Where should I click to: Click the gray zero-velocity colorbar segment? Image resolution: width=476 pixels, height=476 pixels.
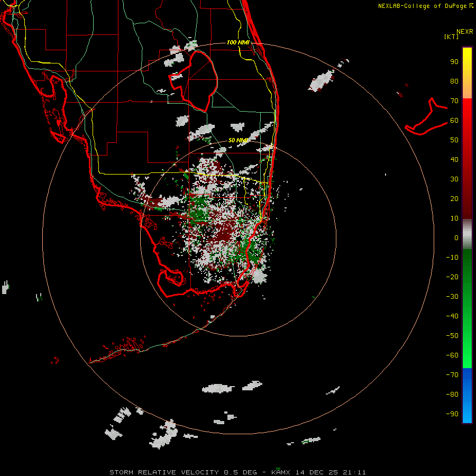pyautogui.click(x=467, y=234)
